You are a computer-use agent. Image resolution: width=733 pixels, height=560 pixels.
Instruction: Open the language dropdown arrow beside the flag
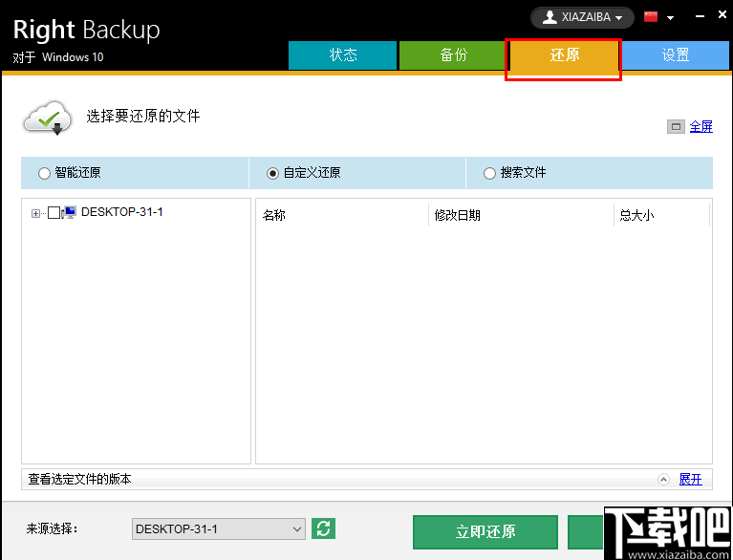pyautogui.click(x=670, y=18)
